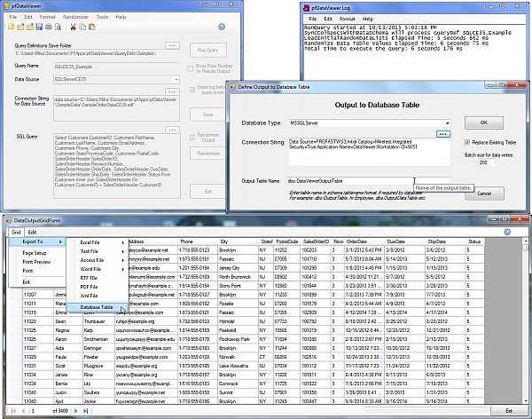Image resolution: width=532 pixels, height=419 pixels.
Task: Click the New query toolbar icon in pfDataViewer
Action: pyautogui.click(x=11, y=27)
